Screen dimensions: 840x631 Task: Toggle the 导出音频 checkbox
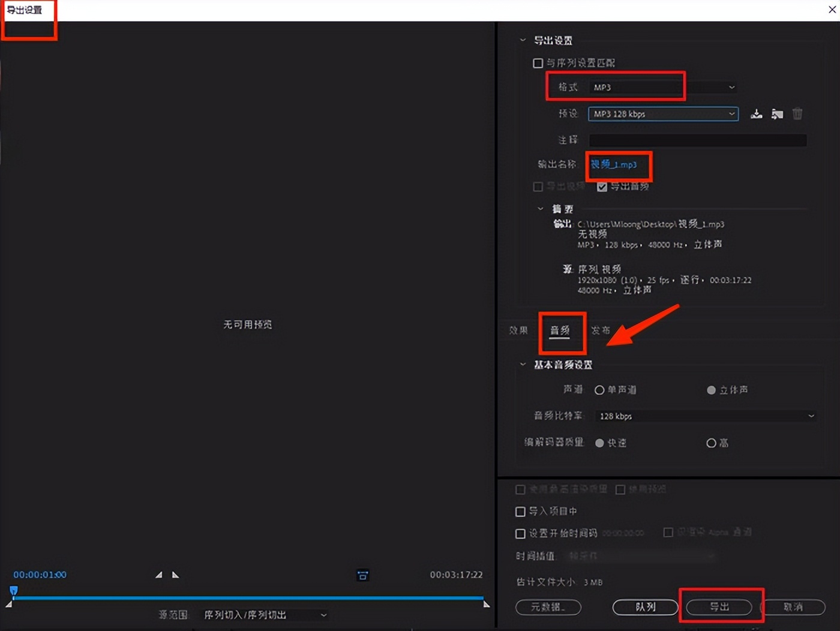(602, 187)
